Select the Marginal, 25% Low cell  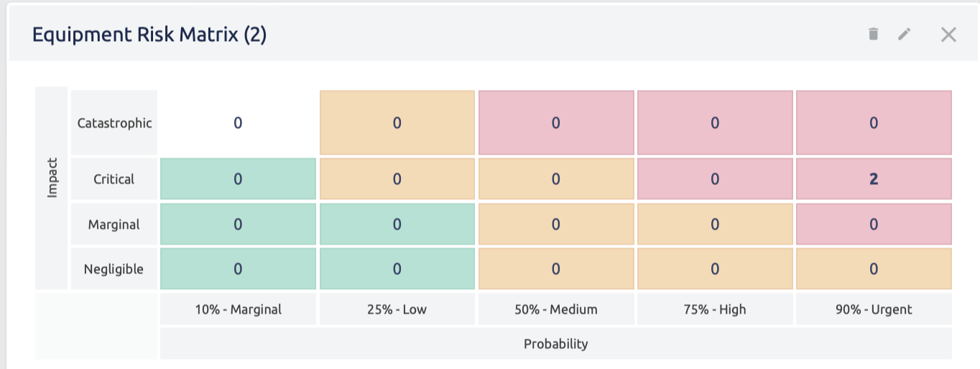(x=397, y=224)
